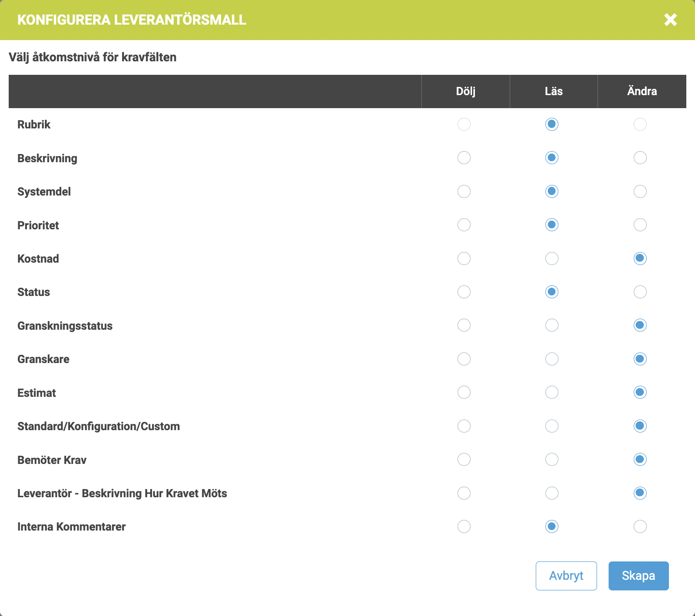This screenshot has width=695, height=616.
Task: Hide Leverantör - Beskrivning Hur Kravet Möts
Action: pos(464,493)
